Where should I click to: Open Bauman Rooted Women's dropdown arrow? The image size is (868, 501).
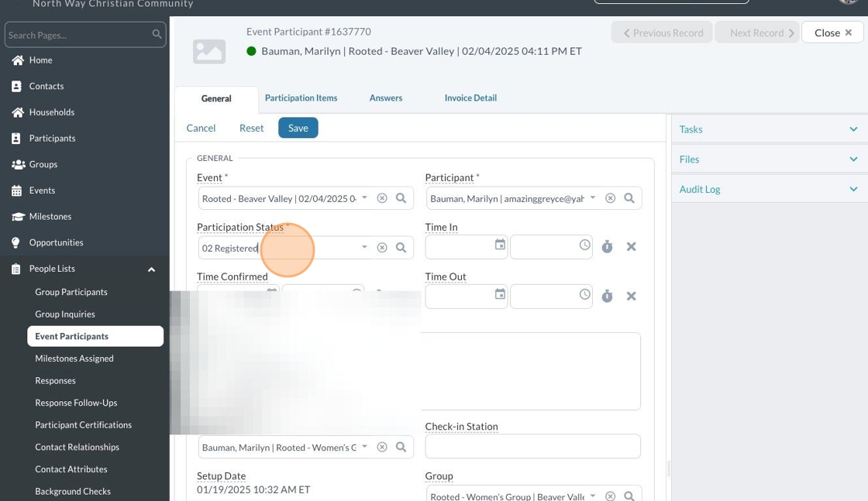coord(364,446)
